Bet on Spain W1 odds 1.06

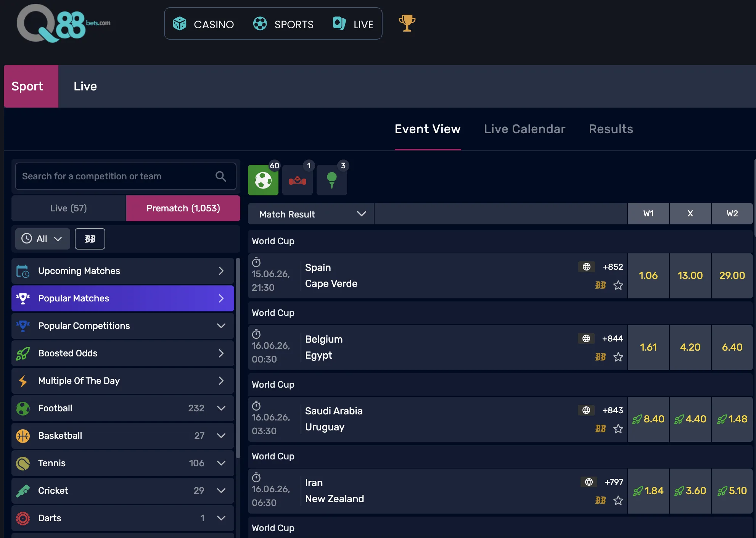[x=648, y=275]
